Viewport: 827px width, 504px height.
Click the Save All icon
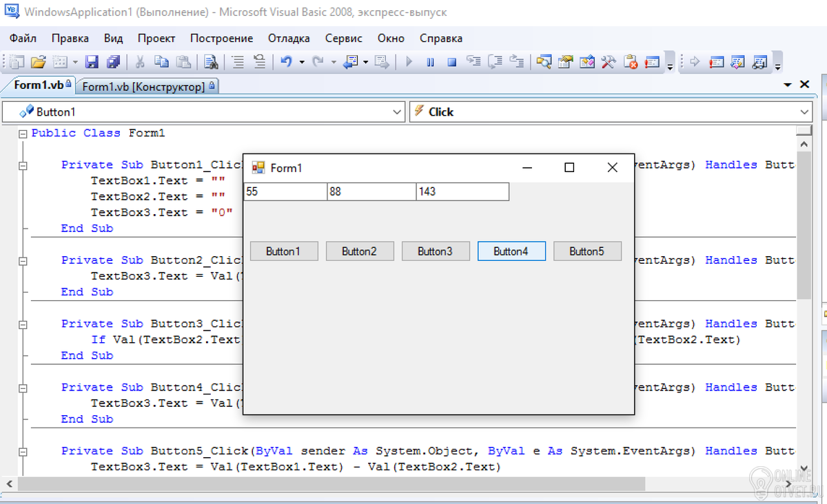[x=113, y=62]
